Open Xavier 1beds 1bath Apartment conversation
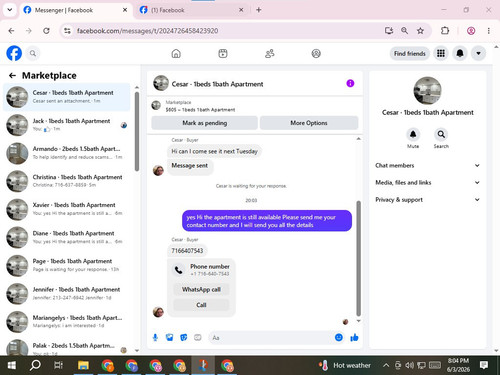 tap(67, 209)
